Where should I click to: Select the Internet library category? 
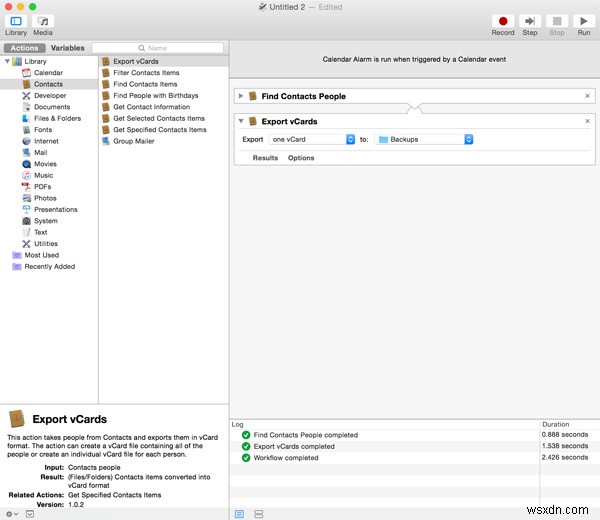[46, 141]
